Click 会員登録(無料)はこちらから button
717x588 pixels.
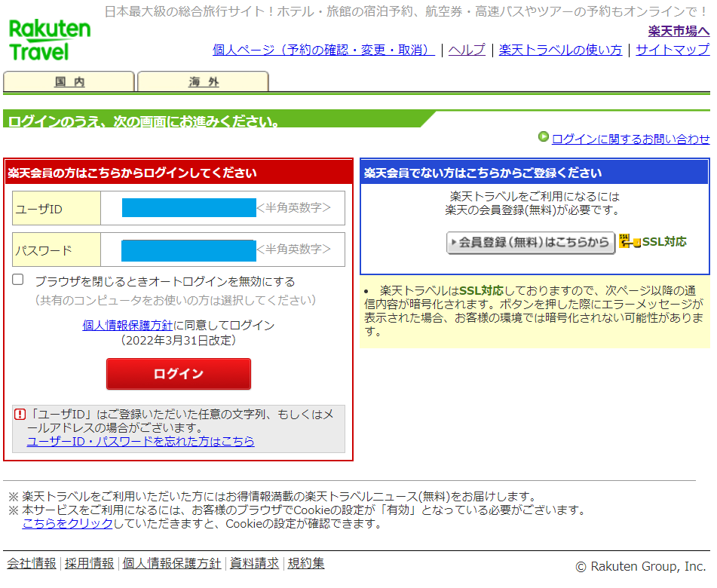click(x=531, y=242)
